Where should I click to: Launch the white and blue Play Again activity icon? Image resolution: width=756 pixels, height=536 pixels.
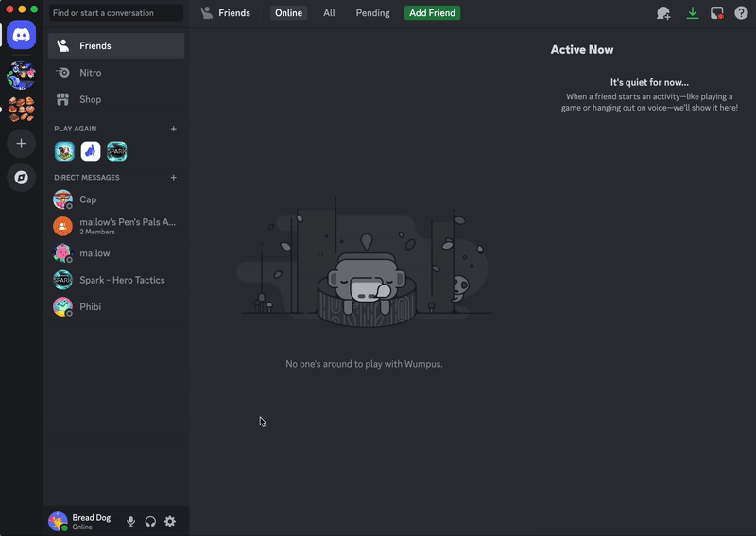91,151
